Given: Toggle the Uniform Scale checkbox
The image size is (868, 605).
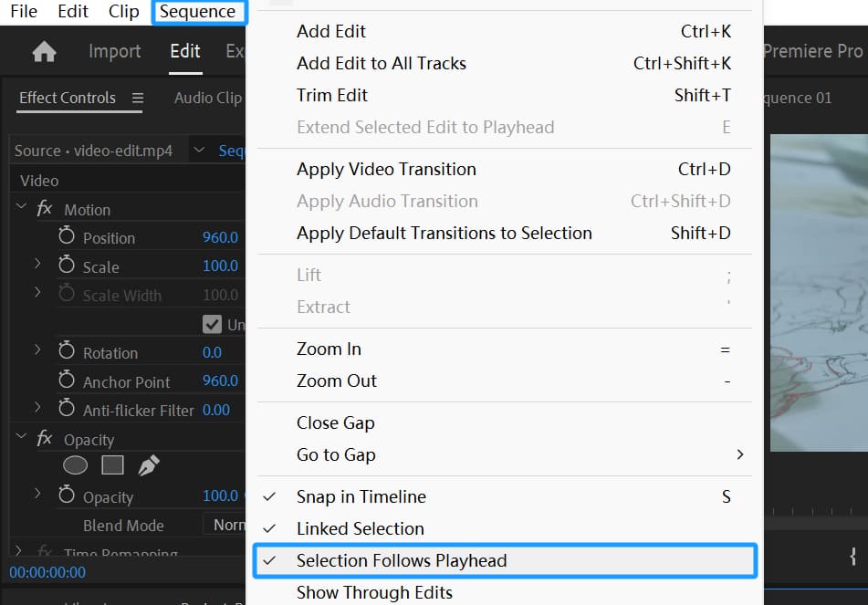Looking at the screenshot, I should pos(212,324).
